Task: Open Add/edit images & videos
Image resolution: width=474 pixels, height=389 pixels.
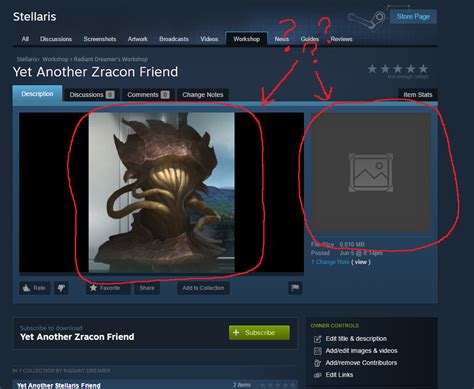Action: tap(361, 351)
